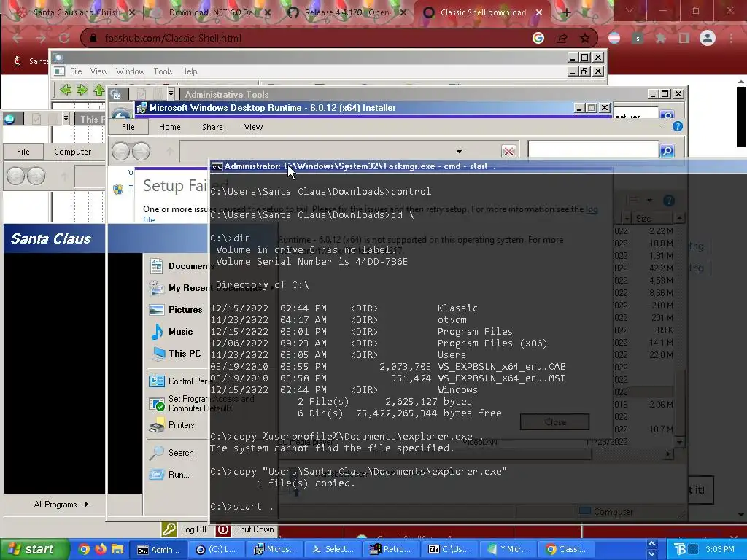Click the Google icon in address bar
Screen dimensions: 747x560
(x=538, y=38)
